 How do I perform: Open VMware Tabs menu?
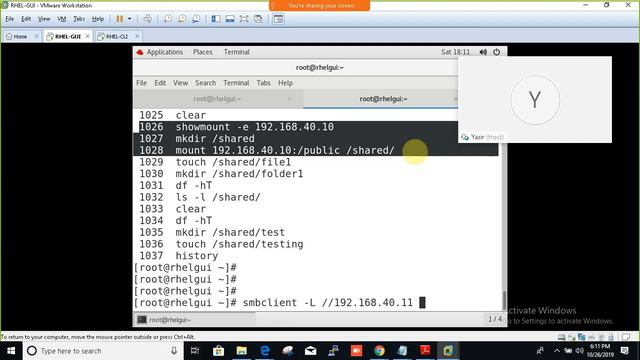point(79,19)
